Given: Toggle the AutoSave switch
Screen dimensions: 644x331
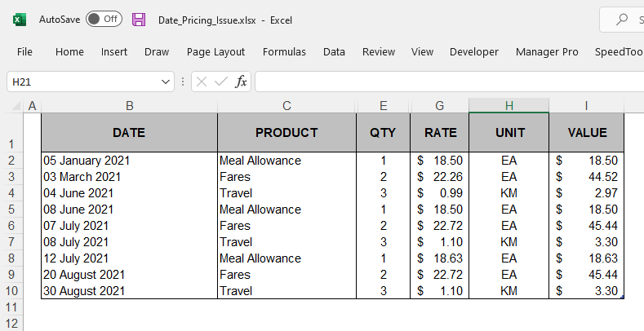Looking at the screenshot, I should [104, 19].
